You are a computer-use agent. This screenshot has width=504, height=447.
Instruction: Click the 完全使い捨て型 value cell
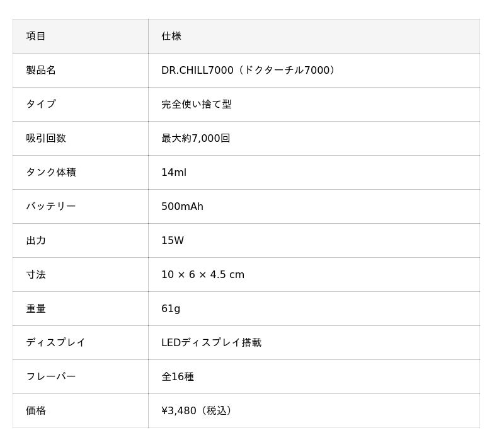point(314,104)
